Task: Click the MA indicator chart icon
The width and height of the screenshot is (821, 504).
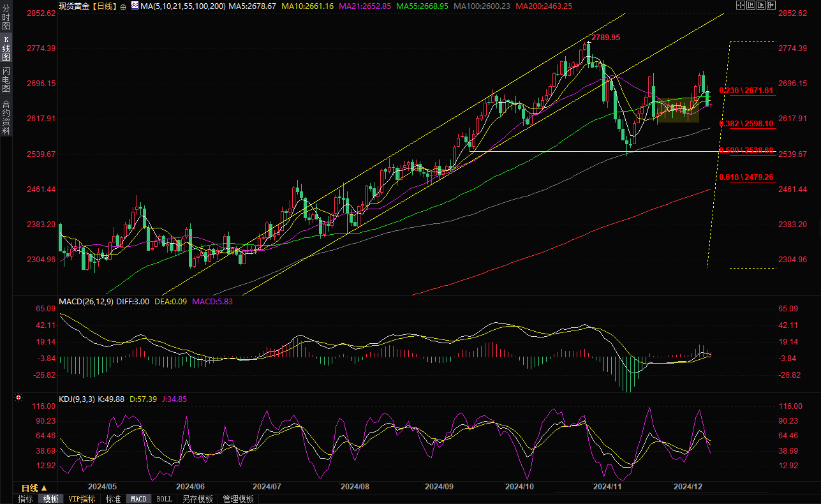Action: (135, 5)
